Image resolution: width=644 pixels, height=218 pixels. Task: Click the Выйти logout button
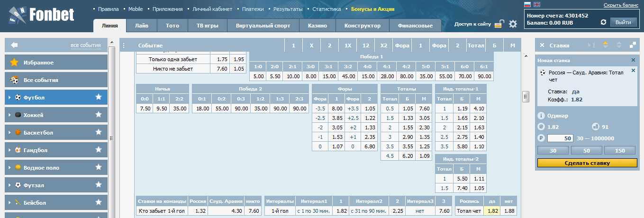click(623, 22)
